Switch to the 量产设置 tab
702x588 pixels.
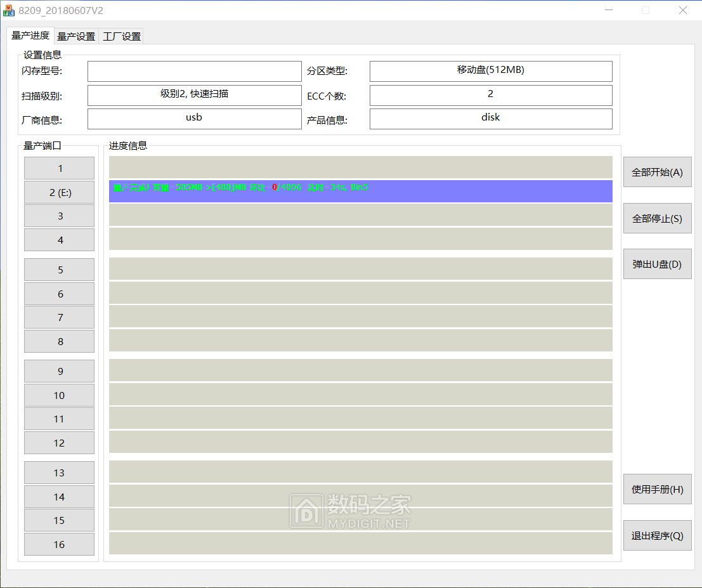click(75, 36)
